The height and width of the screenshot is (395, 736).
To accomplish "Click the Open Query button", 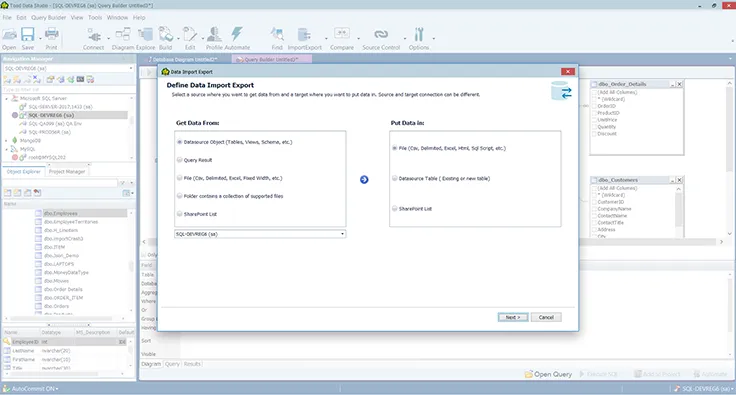I will [x=548, y=374].
